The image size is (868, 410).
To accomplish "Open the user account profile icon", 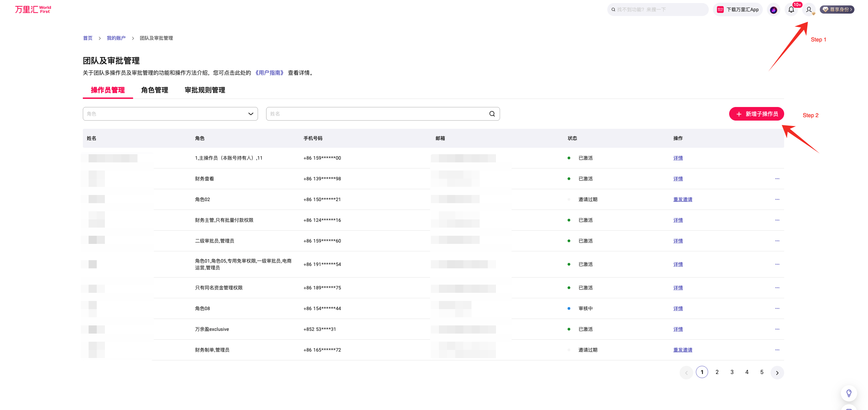I will pyautogui.click(x=809, y=10).
